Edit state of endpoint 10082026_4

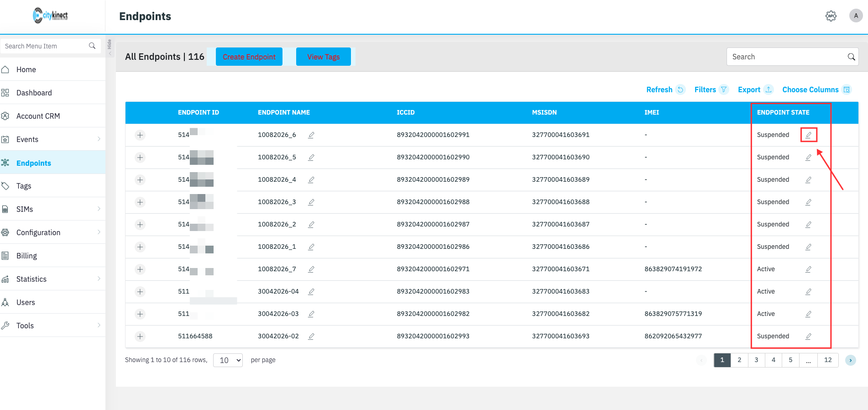click(808, 180)
